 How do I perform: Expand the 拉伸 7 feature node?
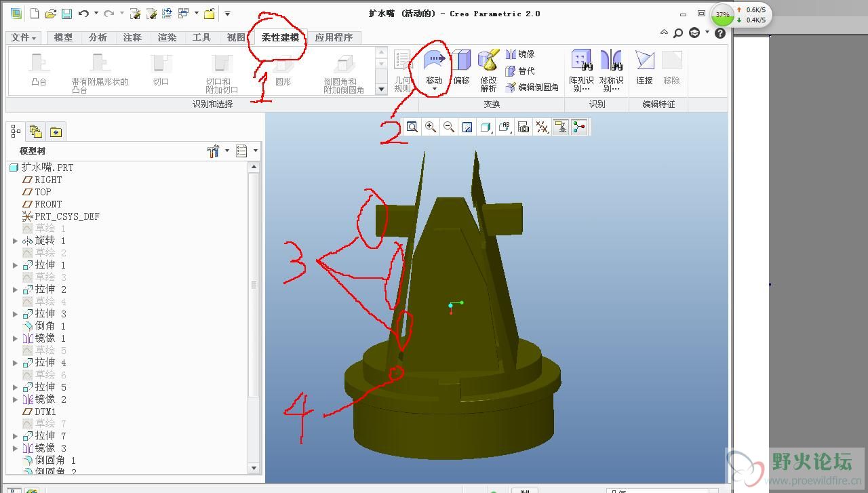click(15, 436)
